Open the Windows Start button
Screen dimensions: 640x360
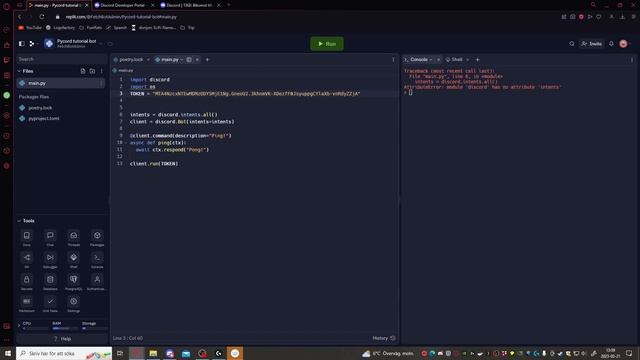[x=7, y=353]
